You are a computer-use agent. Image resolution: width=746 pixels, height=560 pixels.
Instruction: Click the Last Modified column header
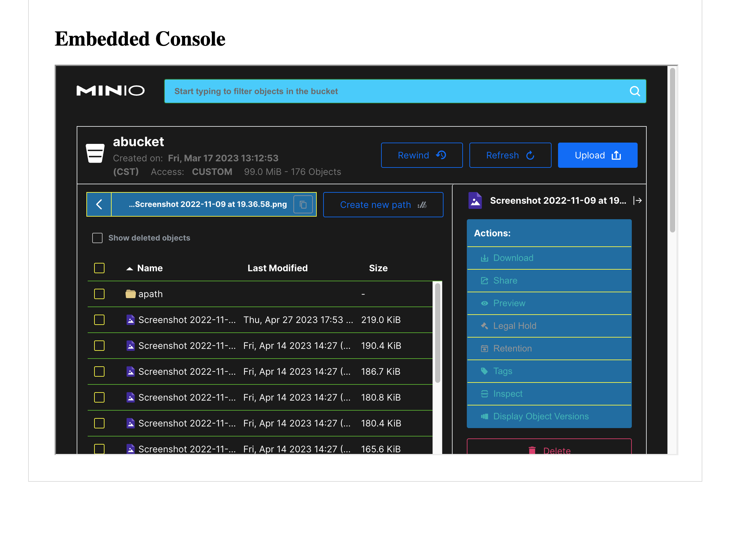278,268
